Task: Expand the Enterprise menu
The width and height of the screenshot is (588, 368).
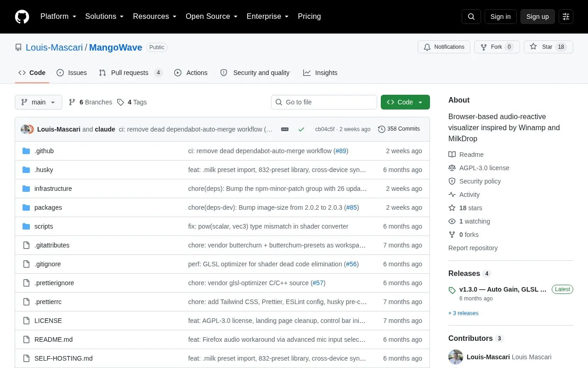Action: [x=268, y=17]
